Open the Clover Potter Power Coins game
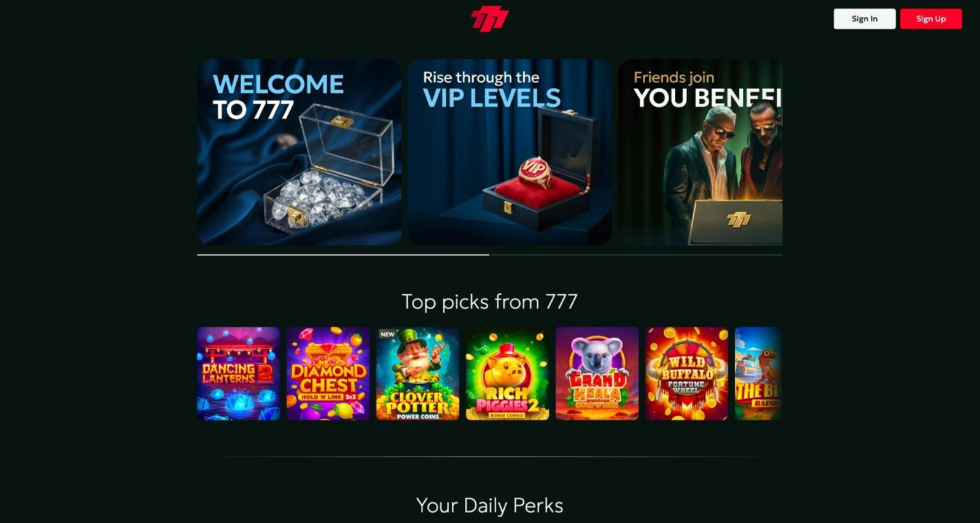This screenshot has height=523, width=980. tap(418, 374)
